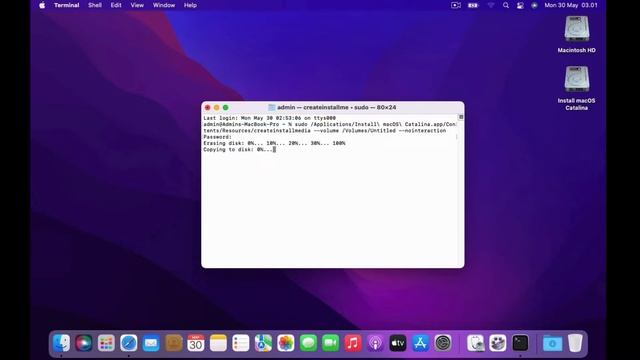This screenshot has width=640, height=360.
Task: Open Calendar showing 30 in the Dock
Action: [x=196, y=343]
